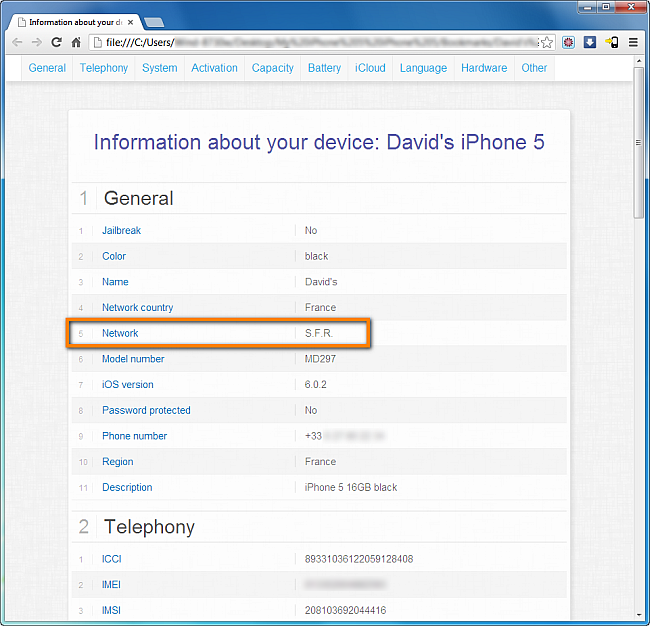Screen dimensions: 650x626
Task: Click the red gear extension icon
Action: click(x=568, y=42)
